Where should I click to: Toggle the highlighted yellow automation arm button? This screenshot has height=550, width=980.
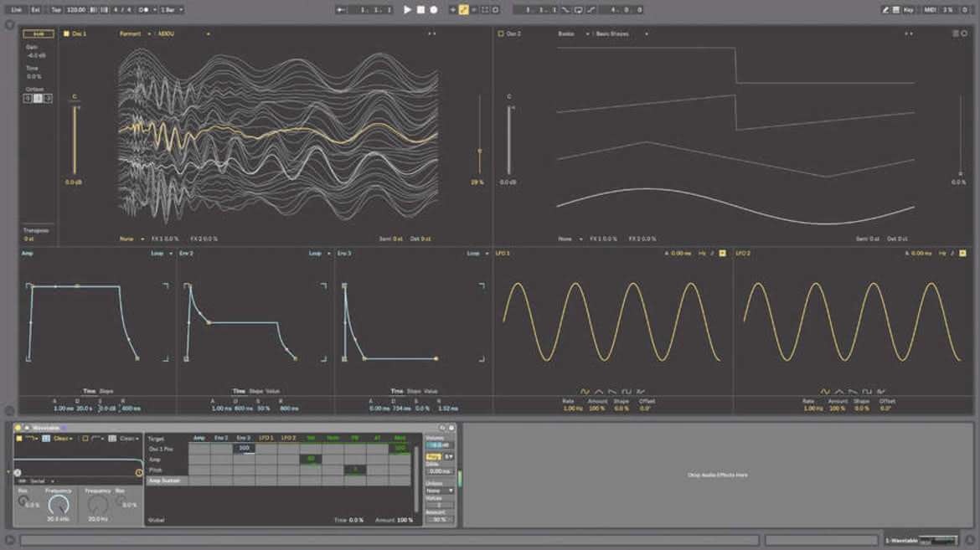pyautogui.click(x=464, y=9)
